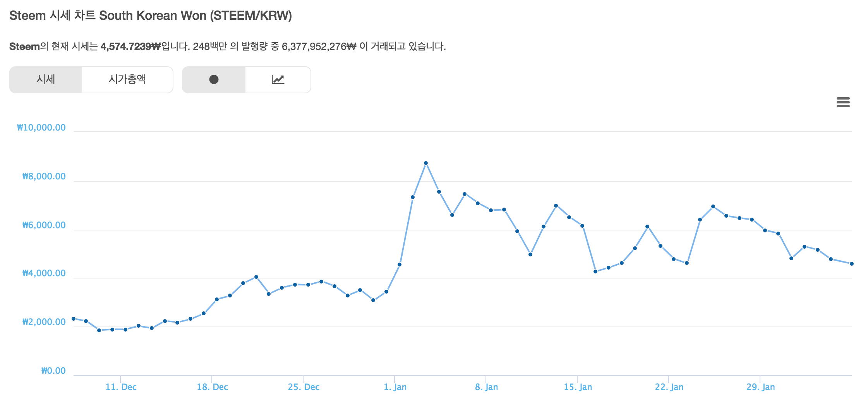This screenshot has width=868, height=409.
Task: Click the ₩0.00 y-axis label
Action: click(53, 371)
